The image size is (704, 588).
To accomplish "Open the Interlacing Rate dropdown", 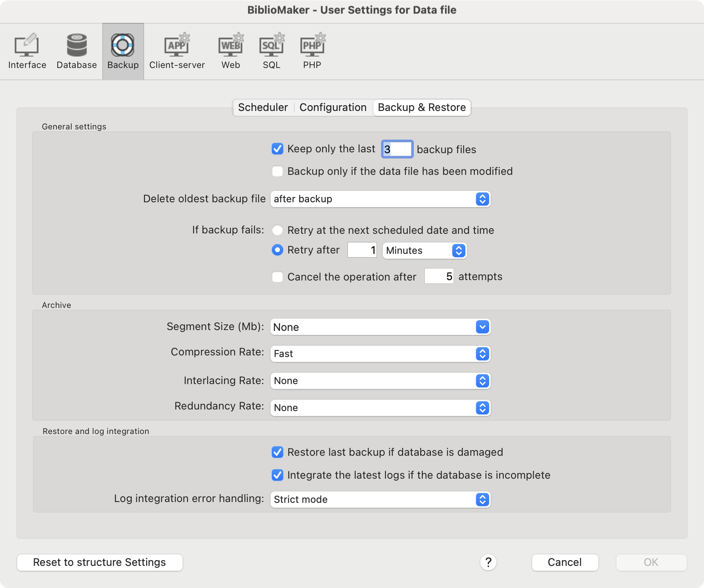I will [380, 381].
